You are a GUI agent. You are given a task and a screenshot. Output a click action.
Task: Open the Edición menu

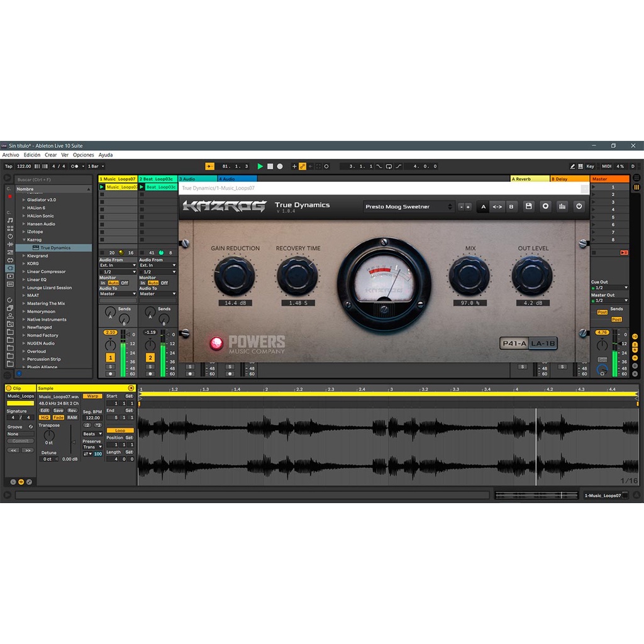[x=32, y=155]
